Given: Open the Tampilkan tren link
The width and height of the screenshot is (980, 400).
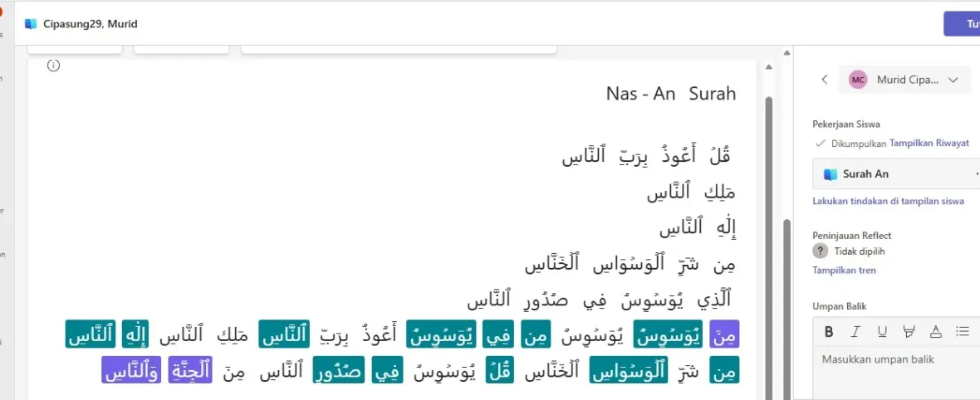Looking at the screenshot, I should (x=844, y=271).
